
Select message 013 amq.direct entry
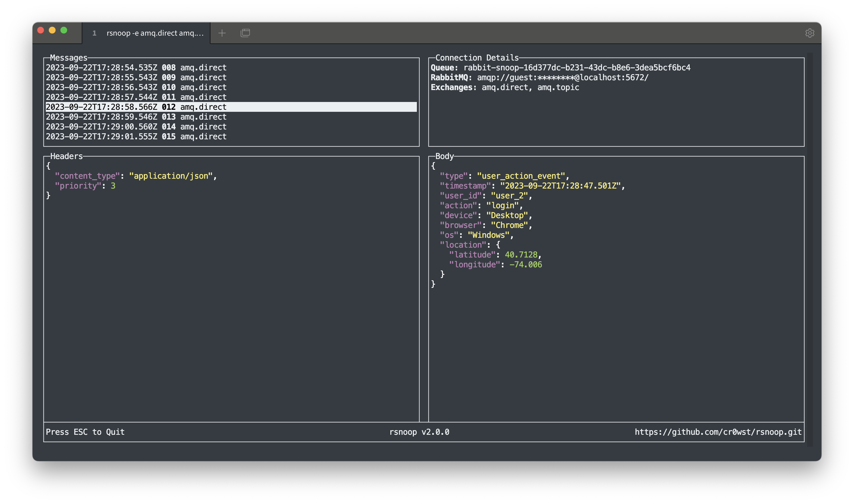click(136, 117)
